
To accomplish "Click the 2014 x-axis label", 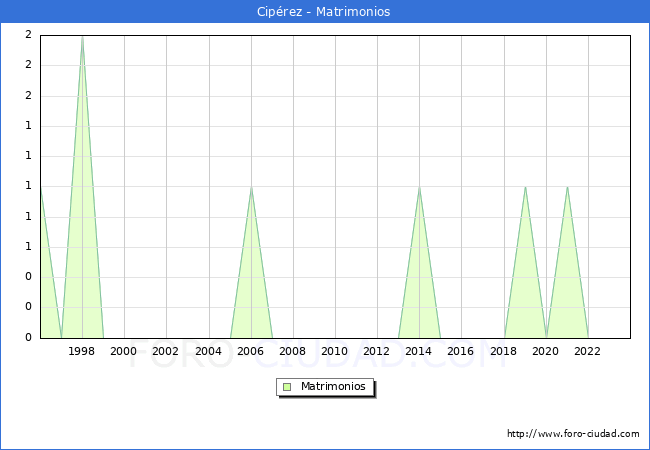I will point(418,351).
